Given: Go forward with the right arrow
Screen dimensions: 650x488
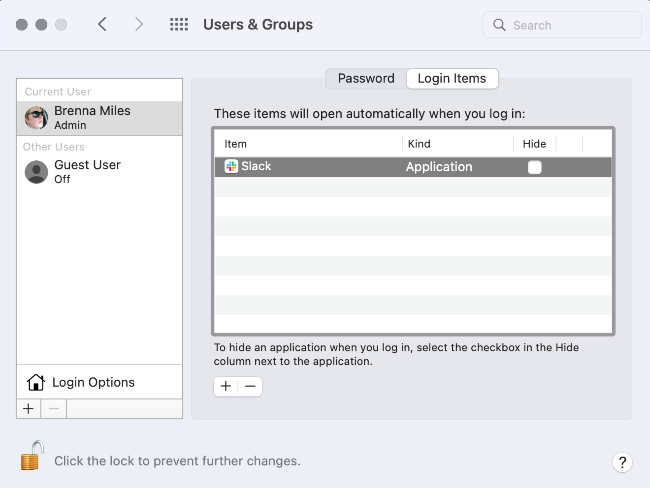Looking at the screenshot, I should (x=139, y=25).
